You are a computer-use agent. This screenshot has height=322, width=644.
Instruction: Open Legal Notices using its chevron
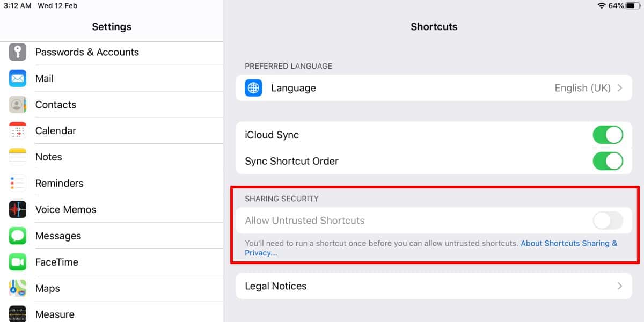pyautogui.click(x=620, y=286)
